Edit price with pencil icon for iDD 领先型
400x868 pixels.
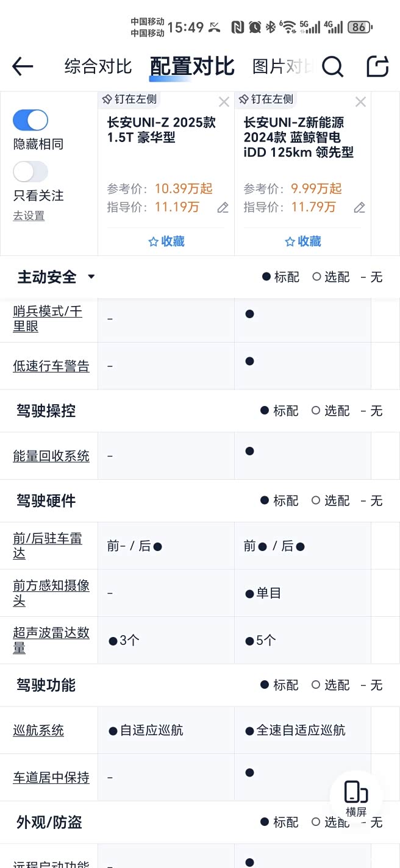click(x=360, y=208)
